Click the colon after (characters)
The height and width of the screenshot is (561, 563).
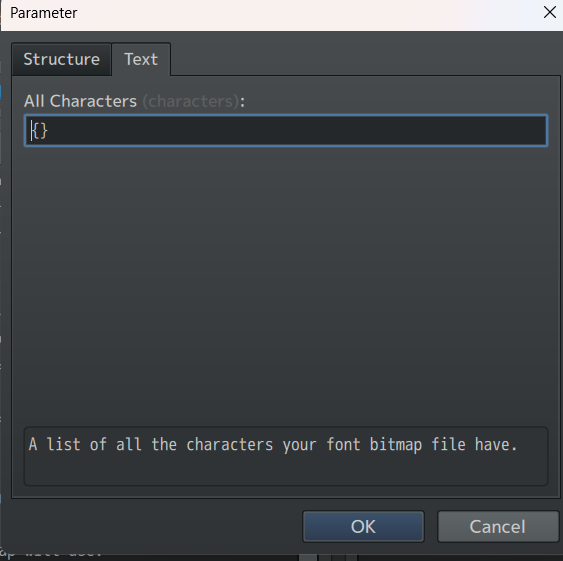click(x=243, y=102)
